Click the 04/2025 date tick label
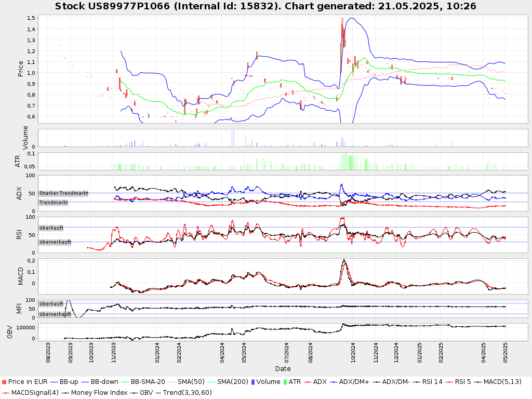The image size is (532, 399). tap(484, 353)
